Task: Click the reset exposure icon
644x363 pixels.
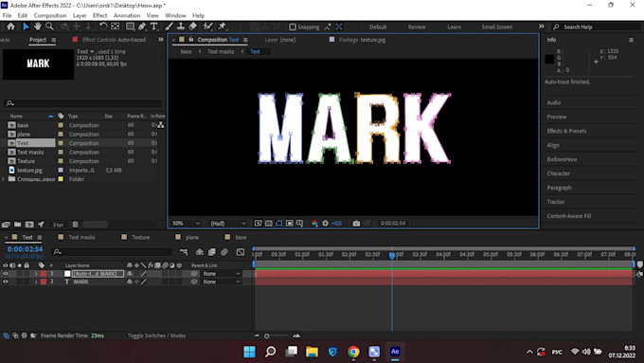Action: click(x=325, y=224)
